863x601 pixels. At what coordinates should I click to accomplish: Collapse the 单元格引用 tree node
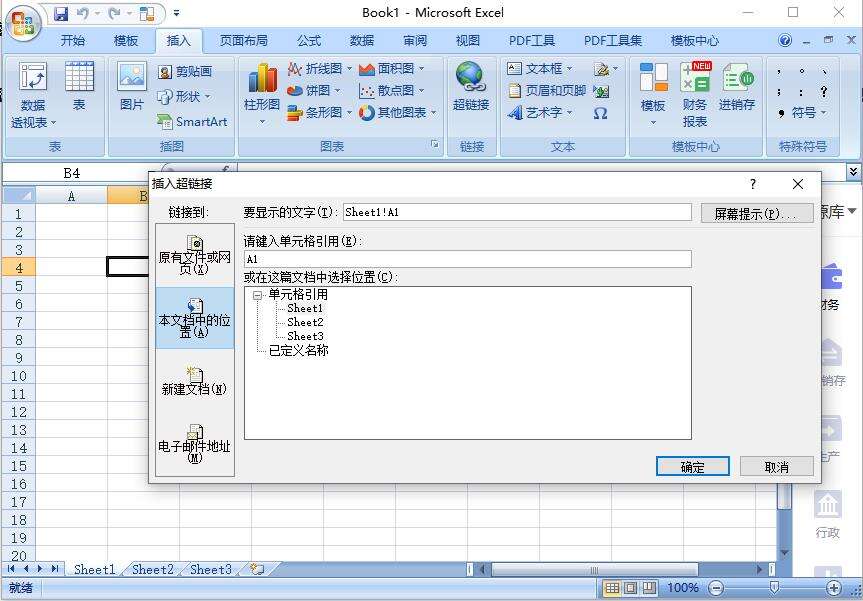(x=257, y=296)
